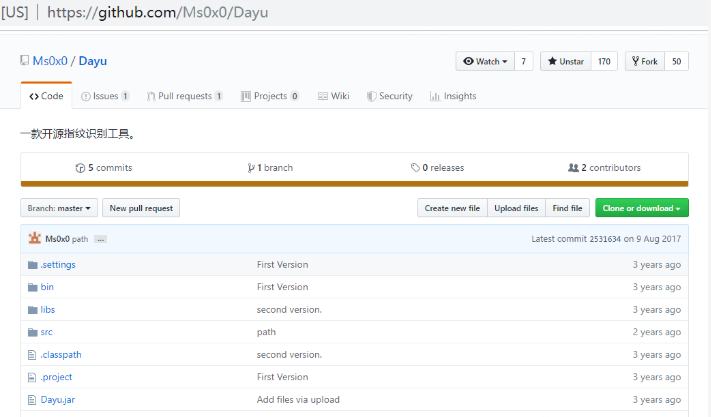The height and width of the screenshot is (417, 711).
Task: Switch to the Code tab
Action: (x=46, y=96)
